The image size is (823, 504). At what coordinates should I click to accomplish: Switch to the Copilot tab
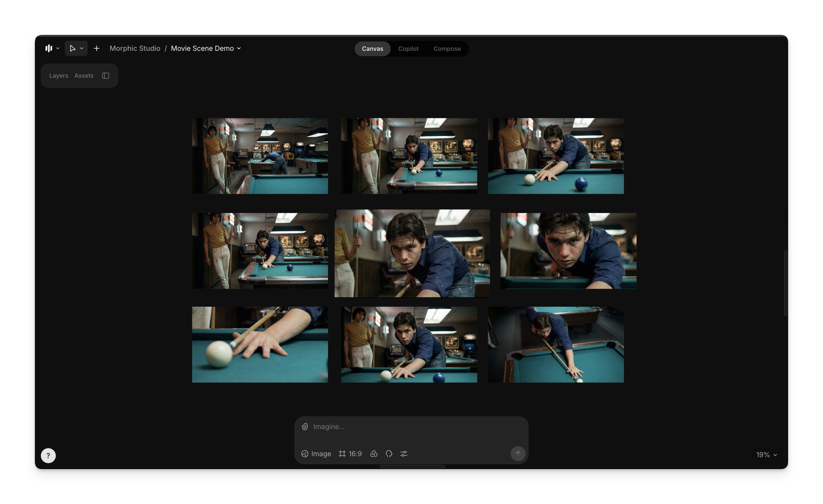click(x=408, y=49)
